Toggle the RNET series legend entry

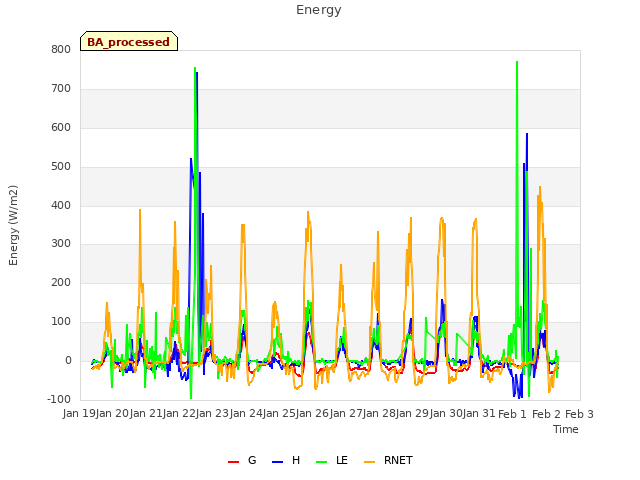[x=388, y=460]
